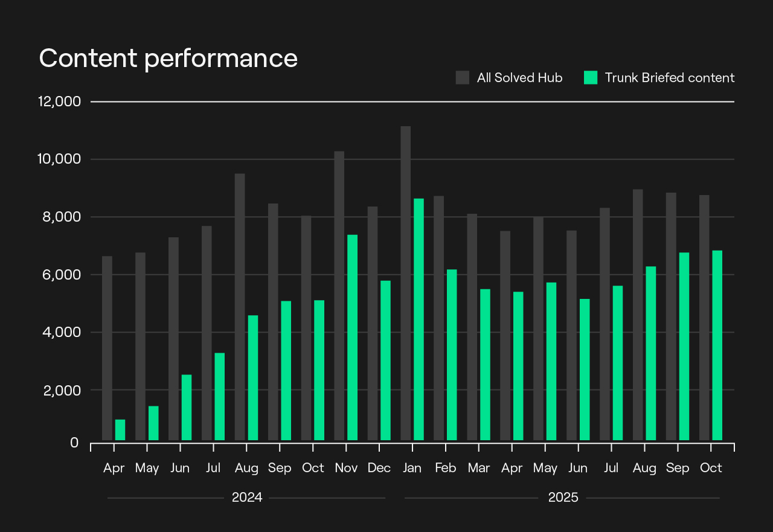Click the gray bar for January 2025
Screen dimensions: 773x532
406,283
